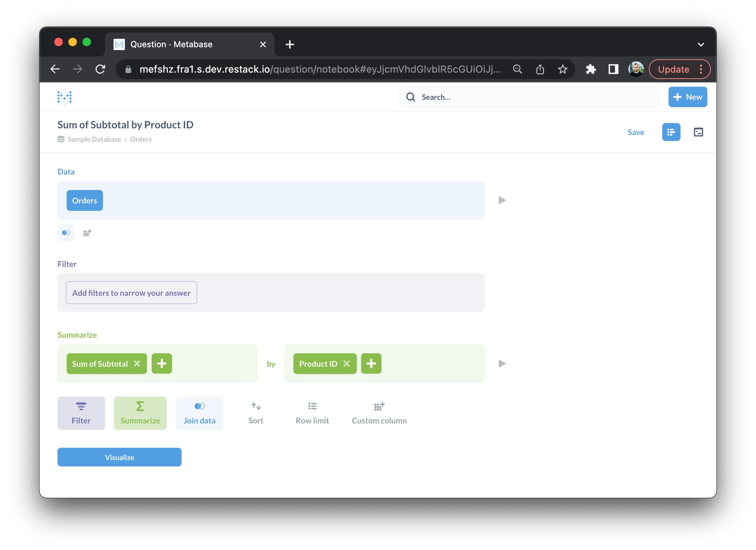Open the Orders table picker
Viewport: 756px width, 550px height.
[85, 200]
